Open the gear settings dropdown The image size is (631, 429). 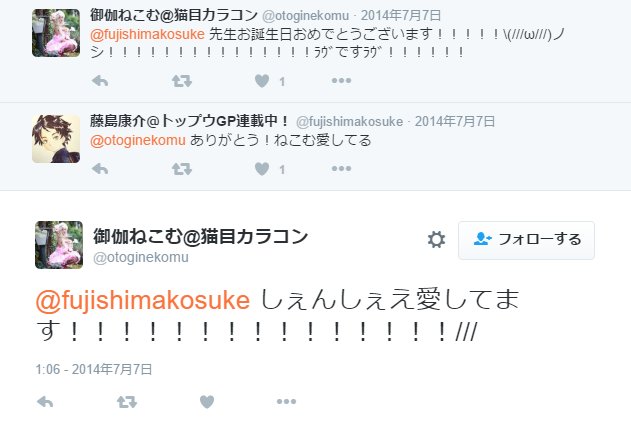pos(436,239)
